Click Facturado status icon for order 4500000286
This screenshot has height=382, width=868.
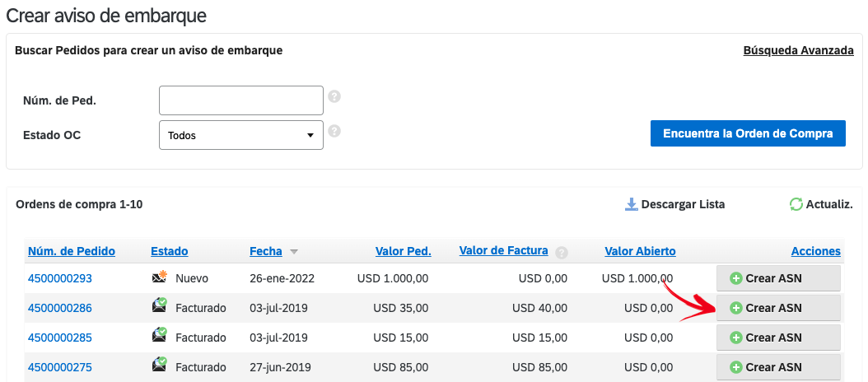pyautogui.click(x=160, y=306)
